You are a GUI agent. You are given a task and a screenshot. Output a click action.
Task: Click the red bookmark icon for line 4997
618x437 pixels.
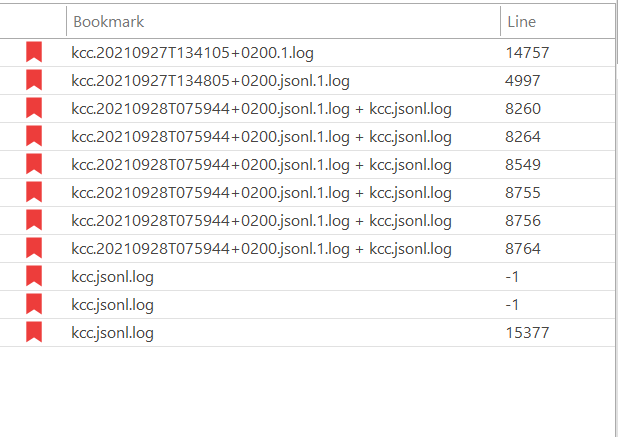(34, 80)
